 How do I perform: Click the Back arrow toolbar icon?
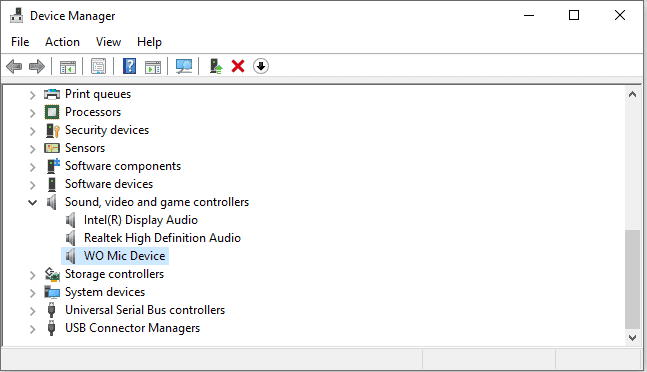[x=14, y=66]
